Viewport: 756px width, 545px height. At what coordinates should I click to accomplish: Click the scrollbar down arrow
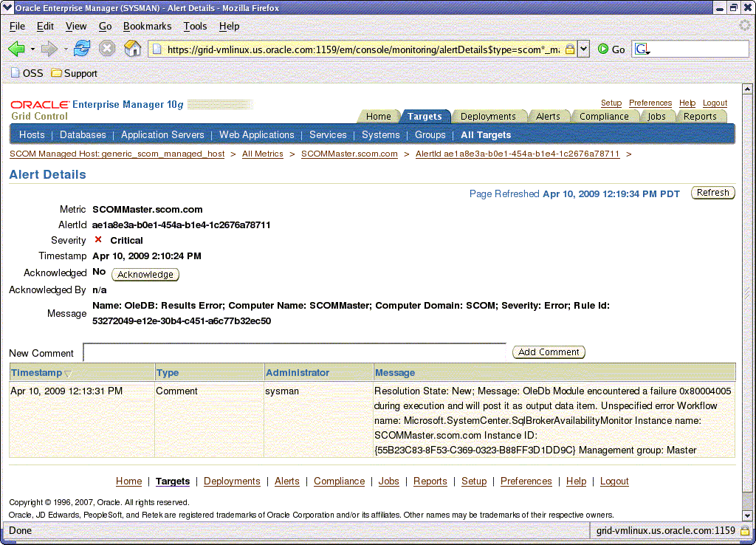click(747, 515)
